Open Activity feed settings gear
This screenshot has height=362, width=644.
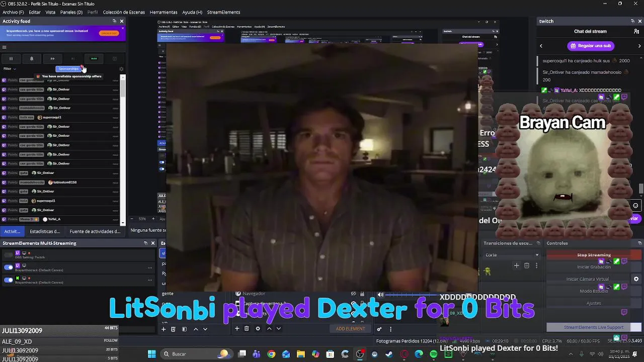pos(121,69)
